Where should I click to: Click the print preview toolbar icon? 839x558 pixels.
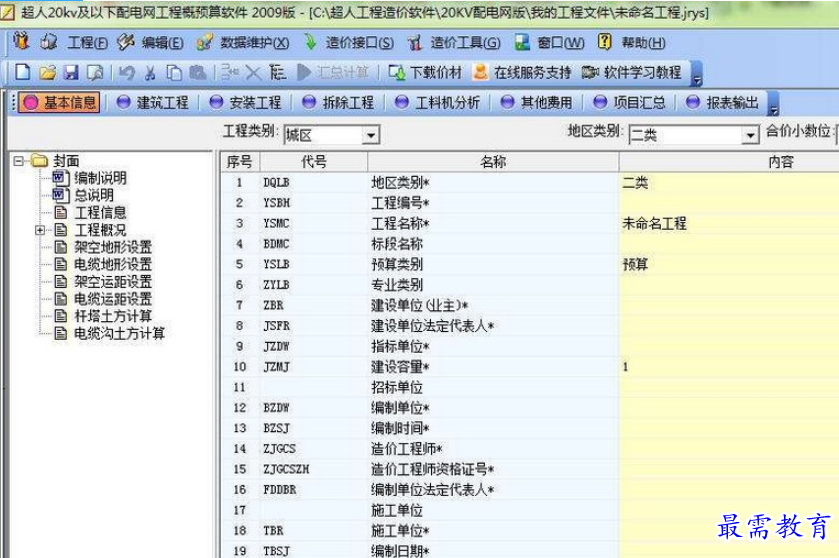point(95,72)
